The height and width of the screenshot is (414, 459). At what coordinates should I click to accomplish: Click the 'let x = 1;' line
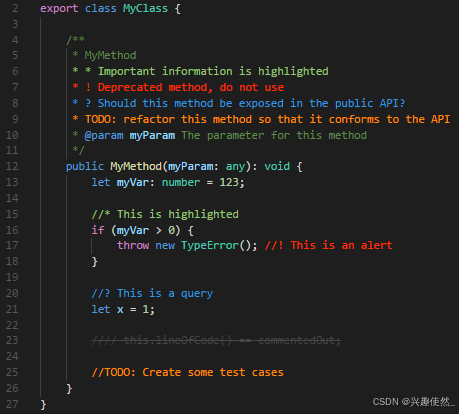[x=123, y=309]
